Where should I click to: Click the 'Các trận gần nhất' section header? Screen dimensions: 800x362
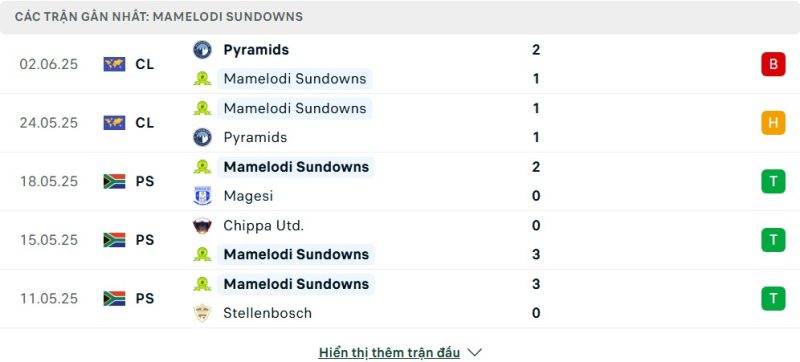tap(159, 17)
